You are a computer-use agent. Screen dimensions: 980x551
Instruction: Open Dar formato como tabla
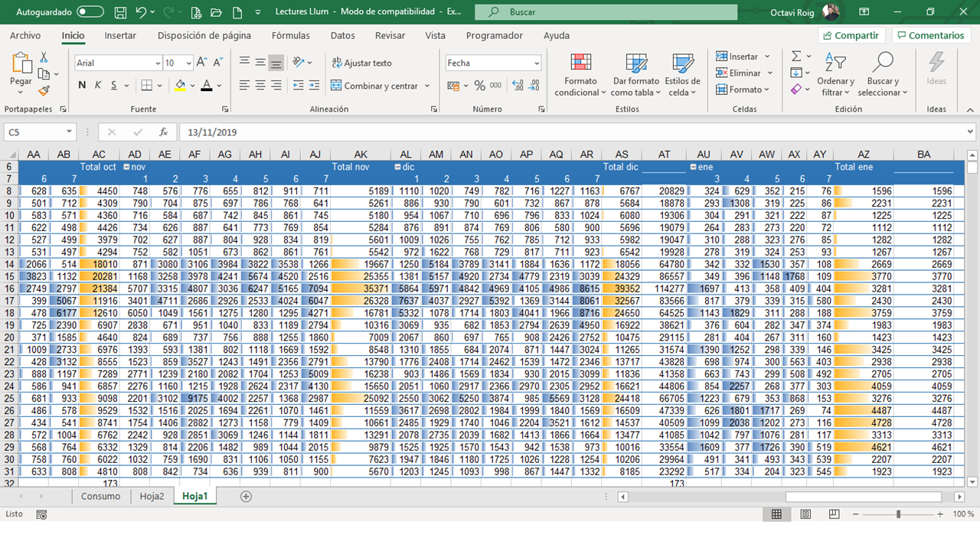point(636,75)
